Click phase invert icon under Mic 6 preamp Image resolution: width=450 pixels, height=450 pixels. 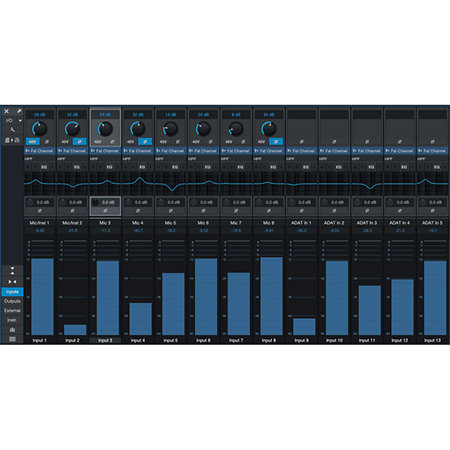(x=210, y=142)
